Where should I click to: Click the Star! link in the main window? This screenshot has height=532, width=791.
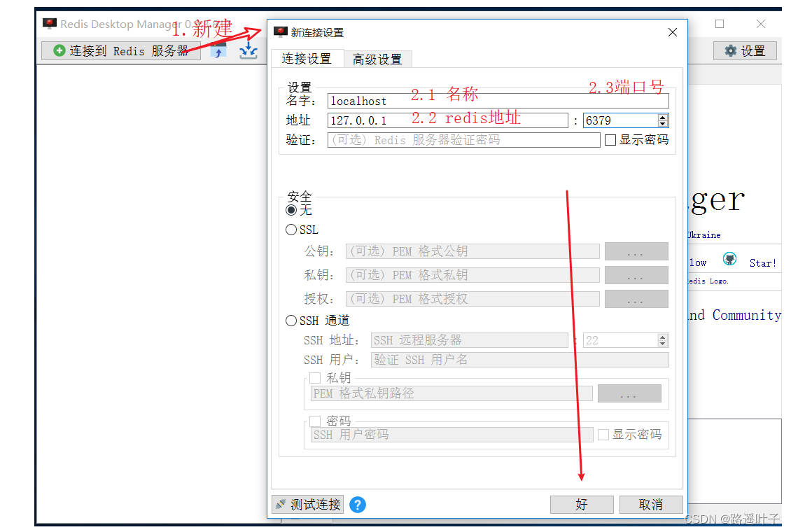[763, 263]
